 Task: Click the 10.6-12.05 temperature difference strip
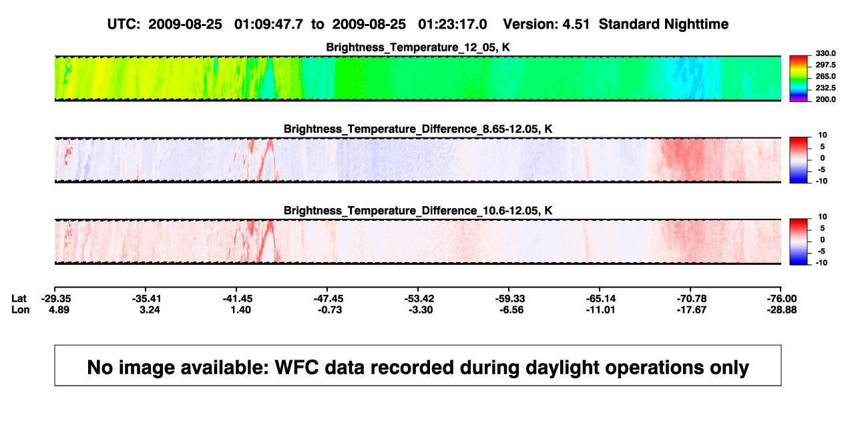418,242
